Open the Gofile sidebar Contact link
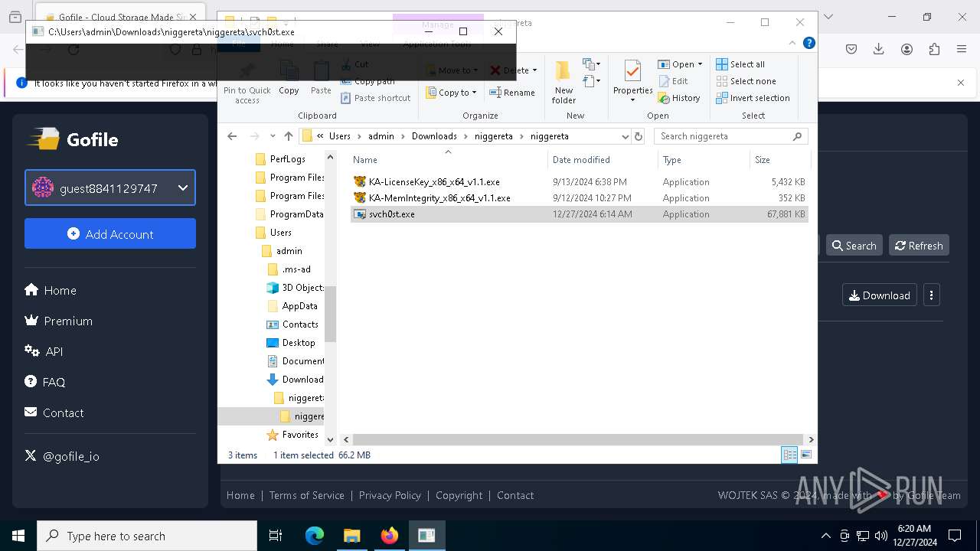 tap(54, 412)
